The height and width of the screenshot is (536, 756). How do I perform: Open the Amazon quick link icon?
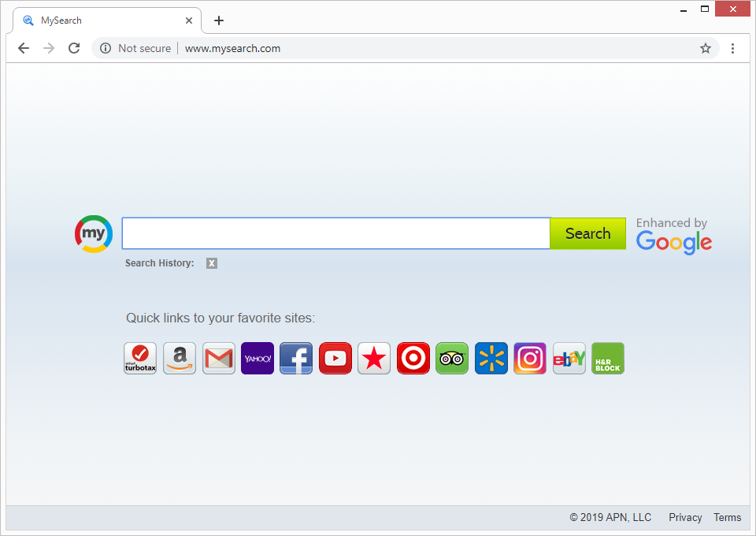pos(180,359)
